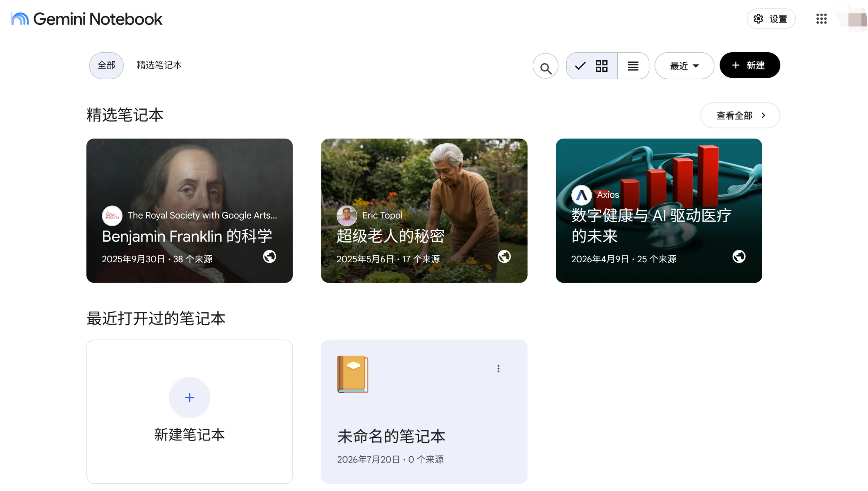Viewport: 868px width, 491px height.
Task: Switch to grid view layout
Action: pyautogui.click(x=592, y=66)
